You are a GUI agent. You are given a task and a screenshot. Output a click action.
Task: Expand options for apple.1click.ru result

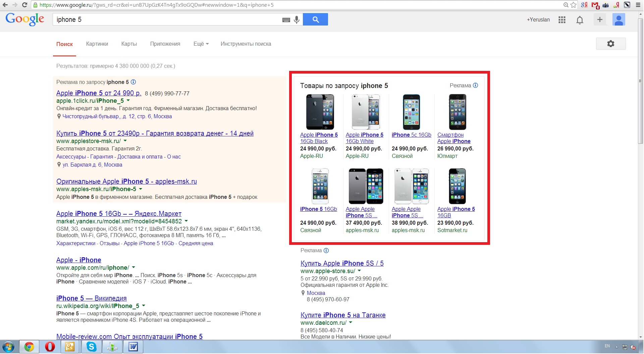click(128, 101)
